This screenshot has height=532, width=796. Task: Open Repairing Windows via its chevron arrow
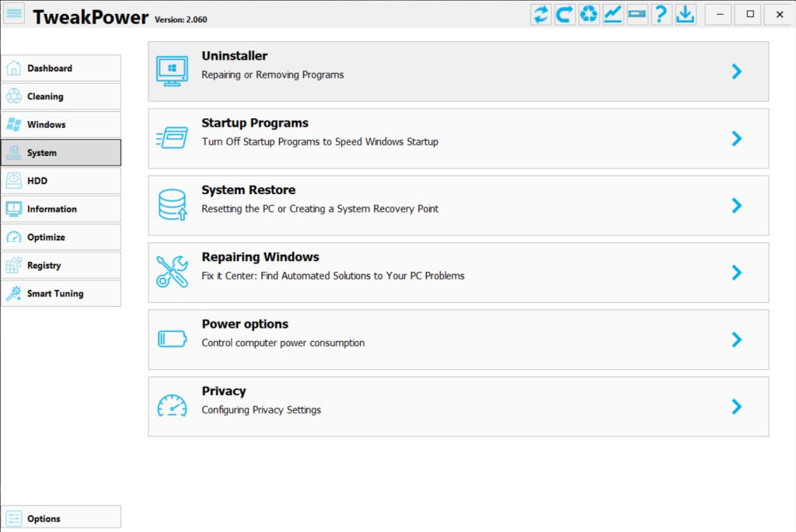(x=737, y=273)
